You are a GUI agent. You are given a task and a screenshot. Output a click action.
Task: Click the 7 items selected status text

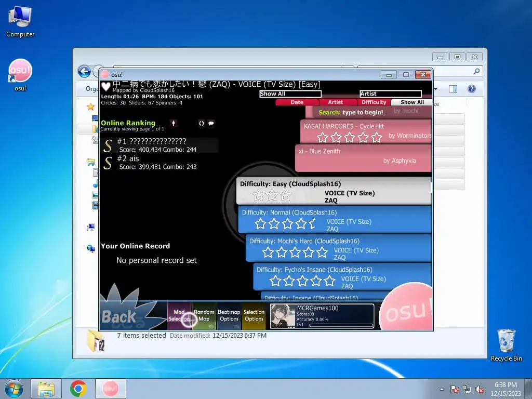point(141,335)
